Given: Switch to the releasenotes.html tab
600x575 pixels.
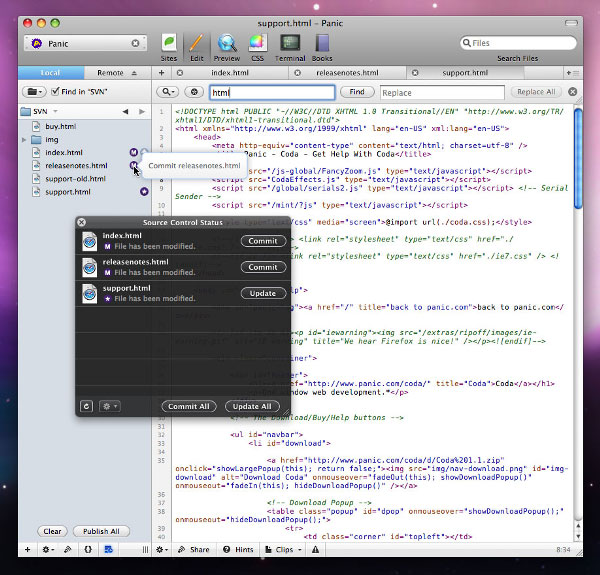Looking at the screenshot, I should click(x=347, y=73).
